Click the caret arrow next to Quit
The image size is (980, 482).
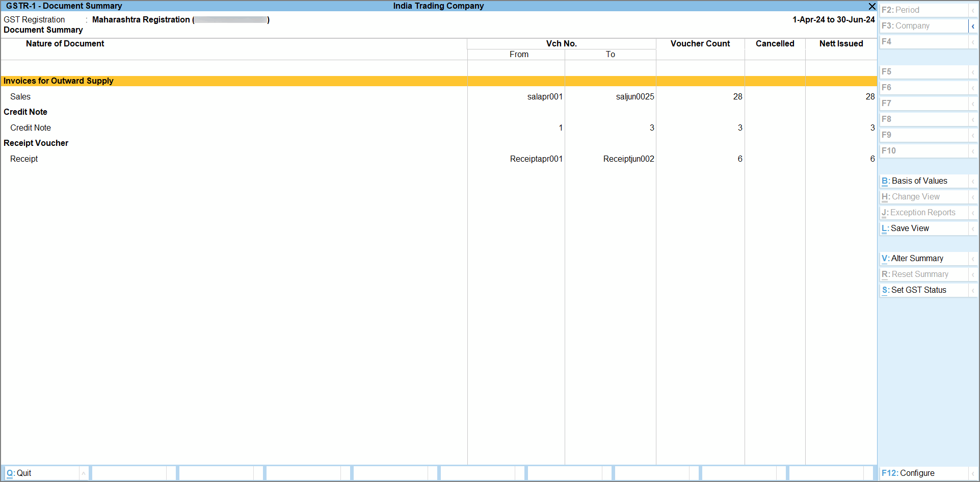click(84, 473)
